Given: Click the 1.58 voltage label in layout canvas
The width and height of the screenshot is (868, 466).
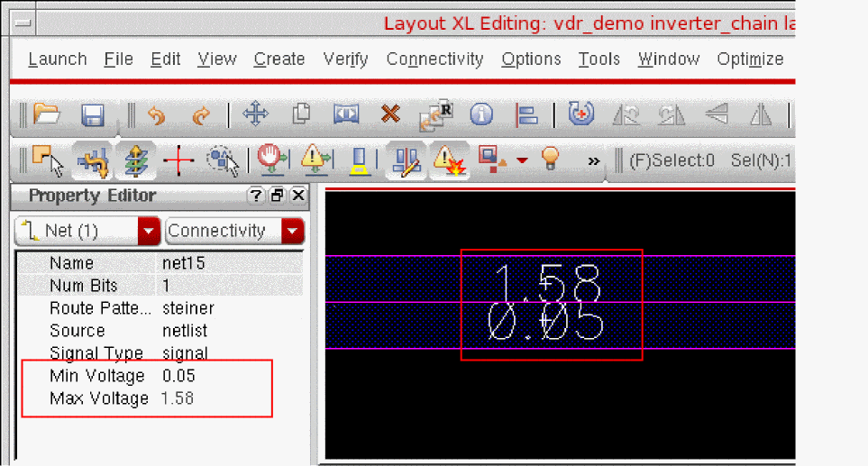Looking at the screenshot, I should pos(547,282).
